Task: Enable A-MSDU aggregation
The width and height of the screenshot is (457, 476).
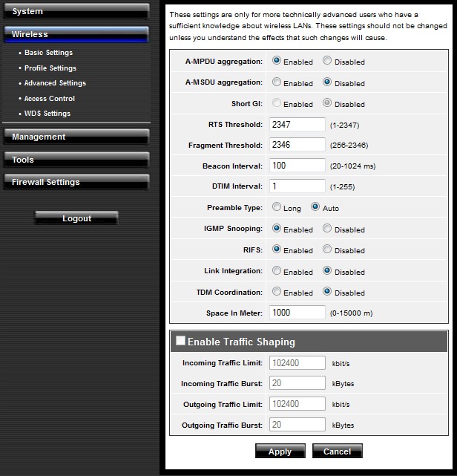Action: 277,82
